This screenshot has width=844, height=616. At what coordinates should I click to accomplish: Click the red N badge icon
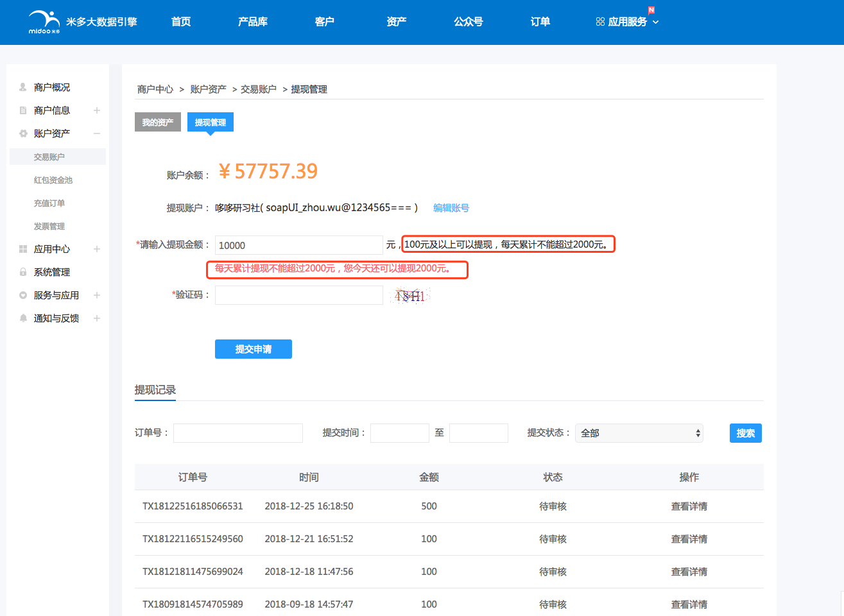coord(651,10)
